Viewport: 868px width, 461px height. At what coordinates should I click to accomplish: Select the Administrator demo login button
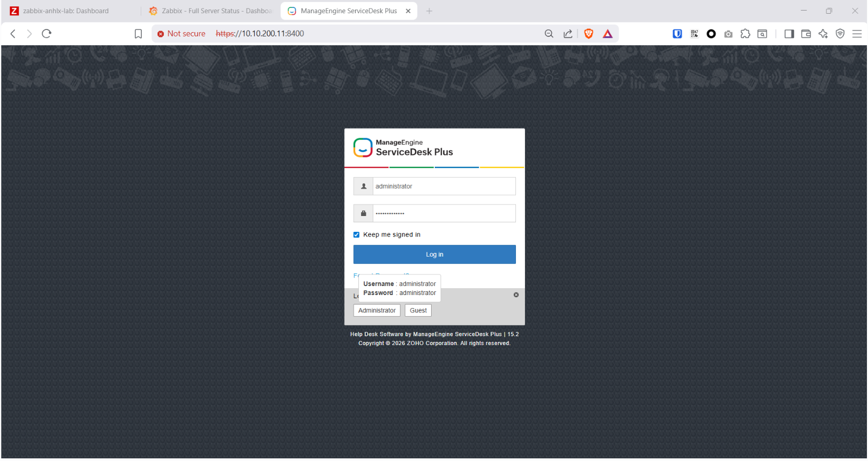[377, 311]
